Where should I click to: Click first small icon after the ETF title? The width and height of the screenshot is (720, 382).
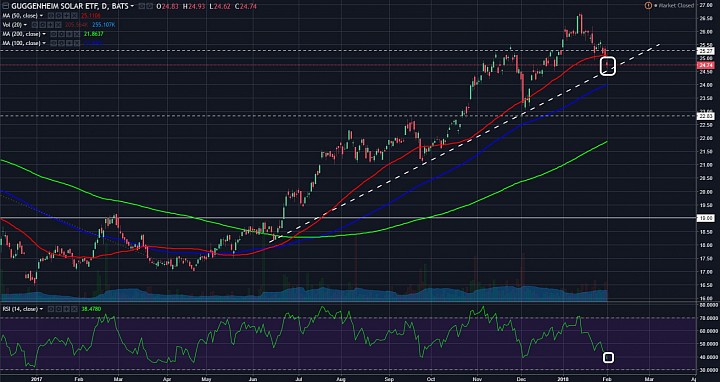click(x=141, y=6)
